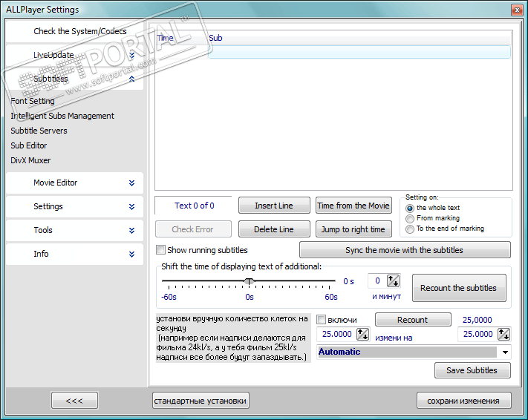Open Intelligent Subs Management page

(62, 116)
